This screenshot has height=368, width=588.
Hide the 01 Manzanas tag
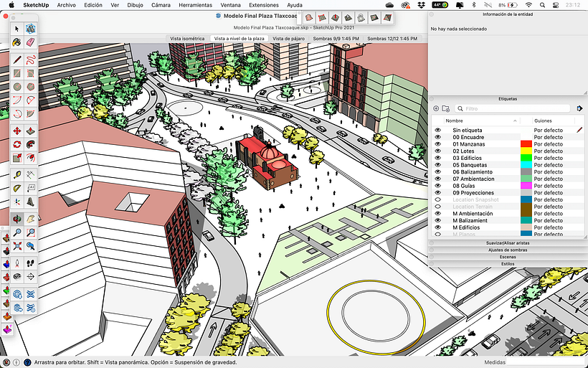[x=437, y=144]
